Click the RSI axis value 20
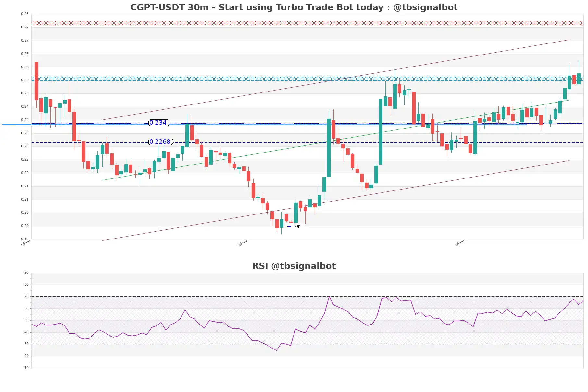Image resolution: width=588 pixels, height=392 pixels. (26, 356)
